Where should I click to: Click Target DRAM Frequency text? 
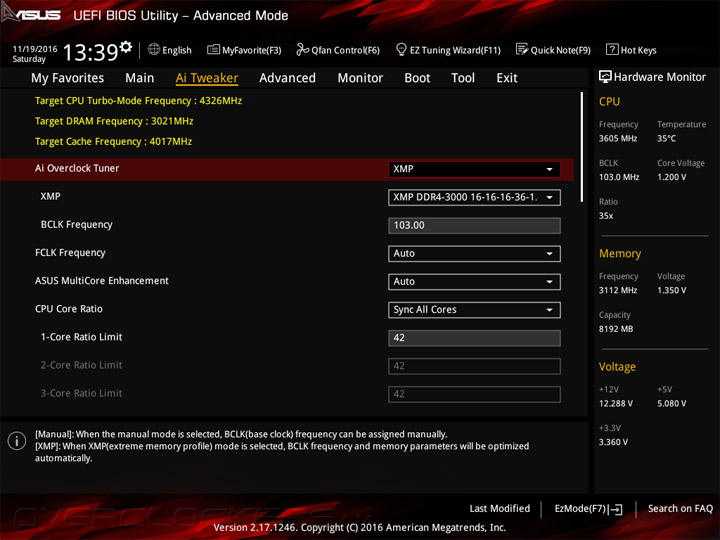(x=114, y=121)
